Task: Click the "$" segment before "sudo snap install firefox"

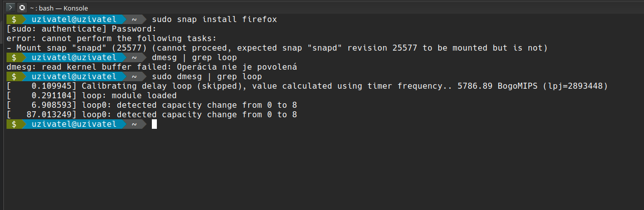Action: point(14,19)
